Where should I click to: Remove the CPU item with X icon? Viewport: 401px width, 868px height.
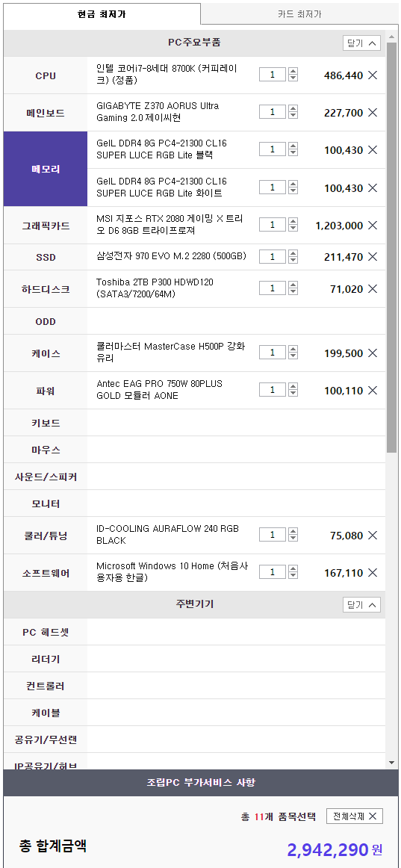coord(373,75)
